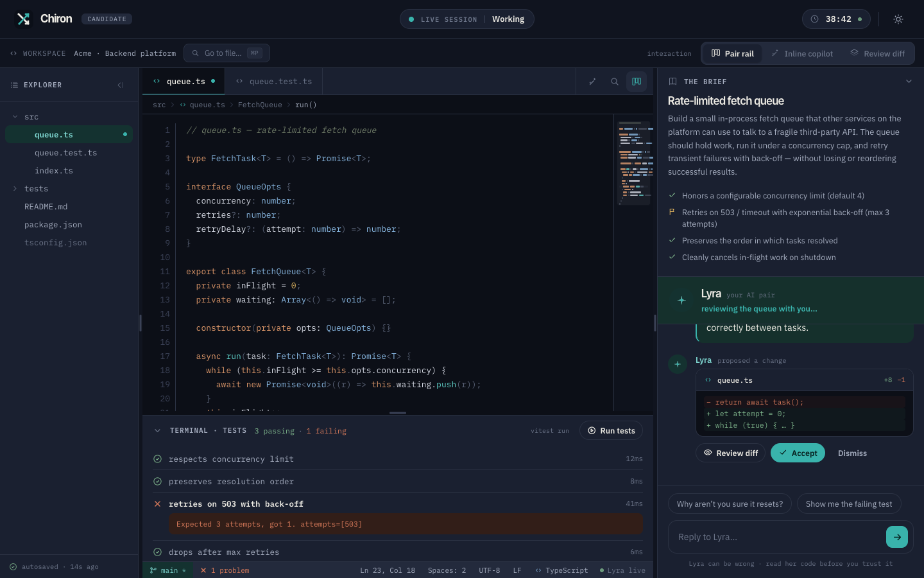Click Lyra's sparkle avatar in header
924x578 pixels.
pyautogui.click(x=681, y=300)
